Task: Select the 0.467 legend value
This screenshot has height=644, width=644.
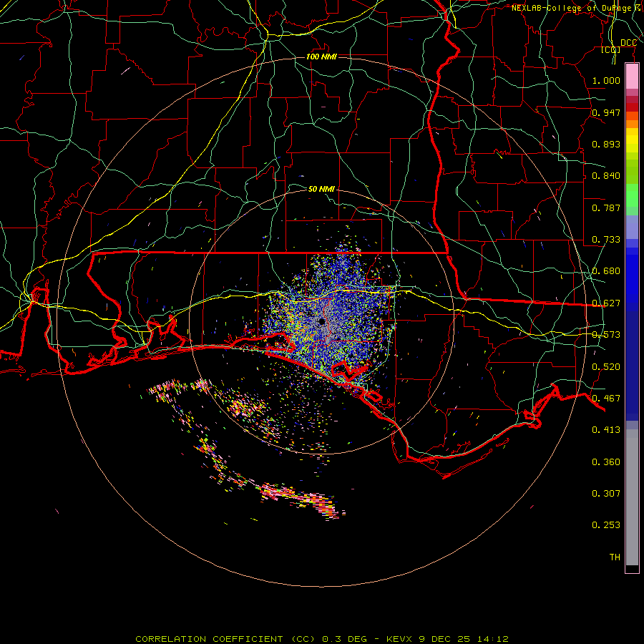Action: click(606, 399)
